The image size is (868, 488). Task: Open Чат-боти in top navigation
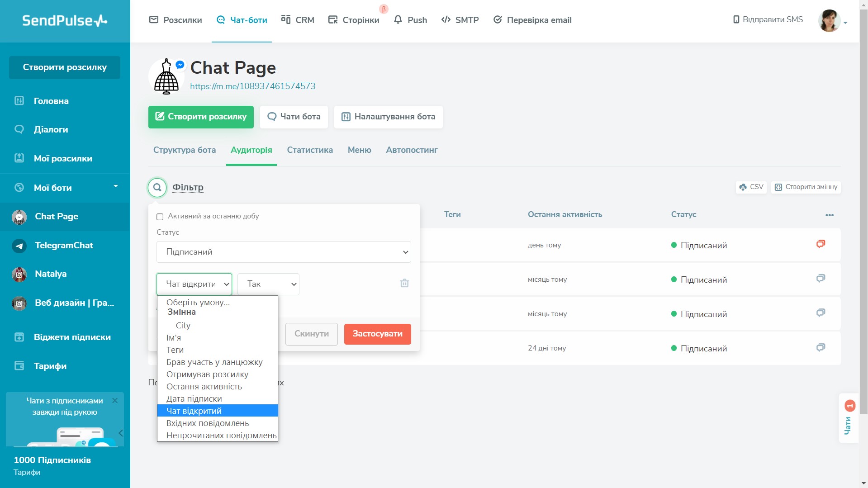[x=242, y=20]
